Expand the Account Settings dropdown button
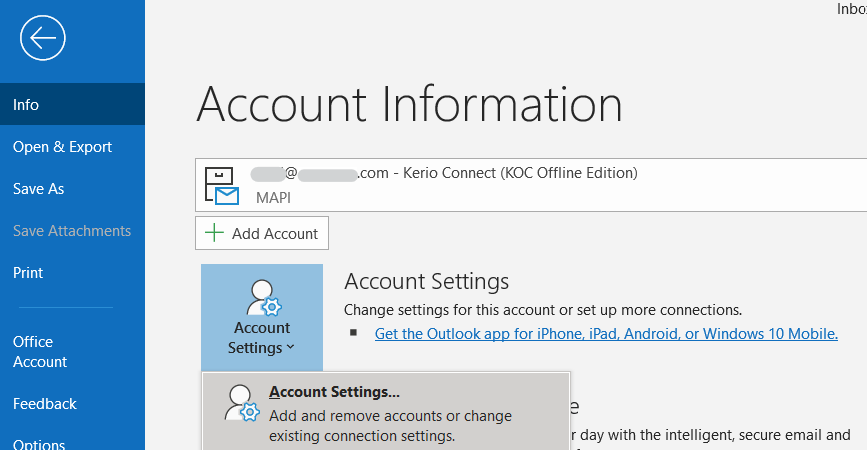This screenshot has width=867, height=450. point(262,317)
